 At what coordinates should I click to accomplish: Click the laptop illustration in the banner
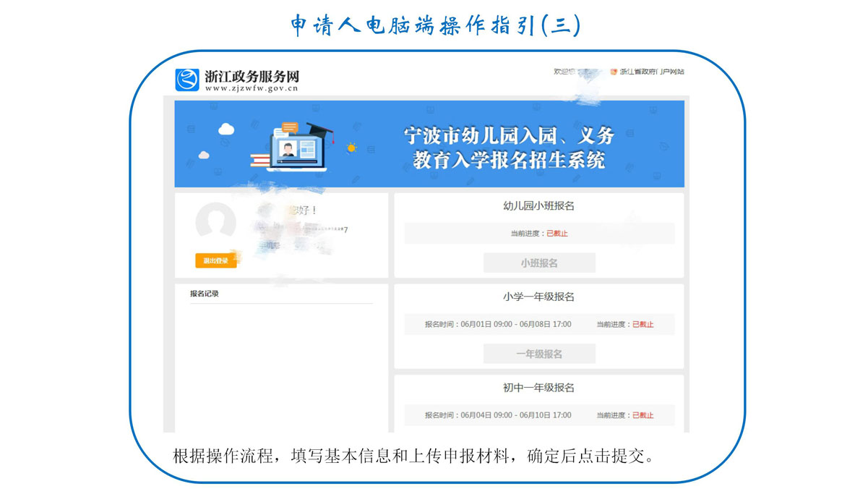[296, 153]
